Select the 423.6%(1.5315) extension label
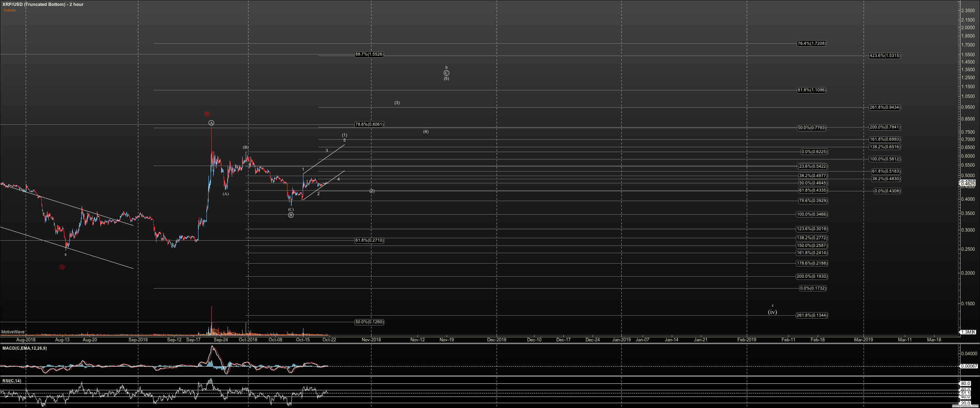 [884, 56]
